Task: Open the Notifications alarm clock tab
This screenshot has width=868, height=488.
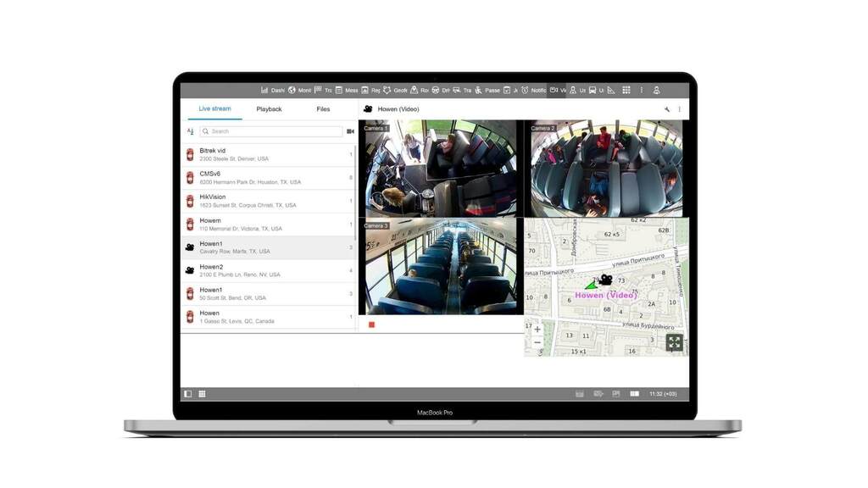Action: pos(533,90)
